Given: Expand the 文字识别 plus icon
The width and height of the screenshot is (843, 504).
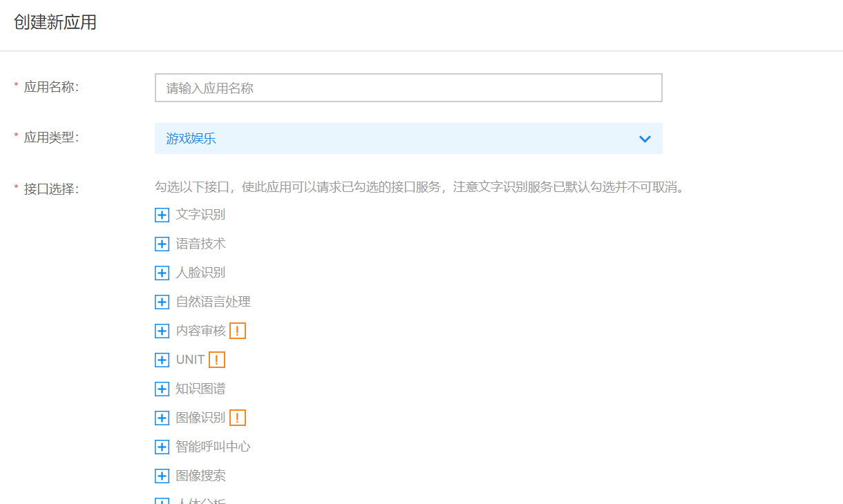Looking at the screenshot, I should [162, 215].
